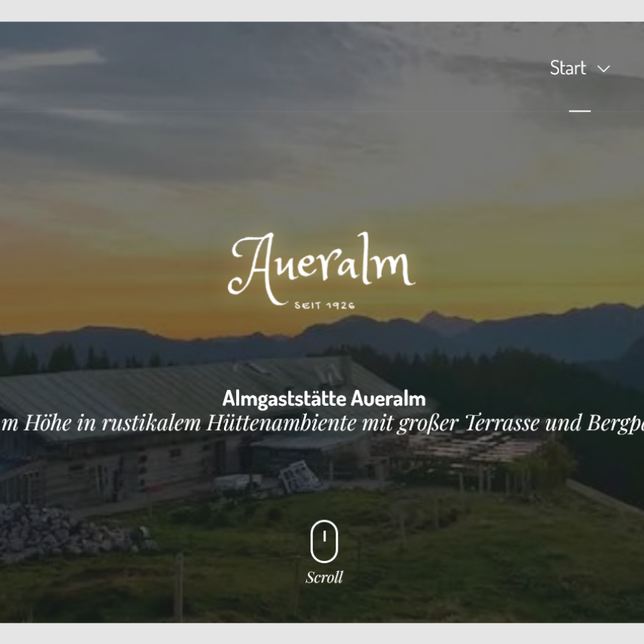The image size is (644, 644).
Task: Open the Start navigation menu item
Action: 567,68
